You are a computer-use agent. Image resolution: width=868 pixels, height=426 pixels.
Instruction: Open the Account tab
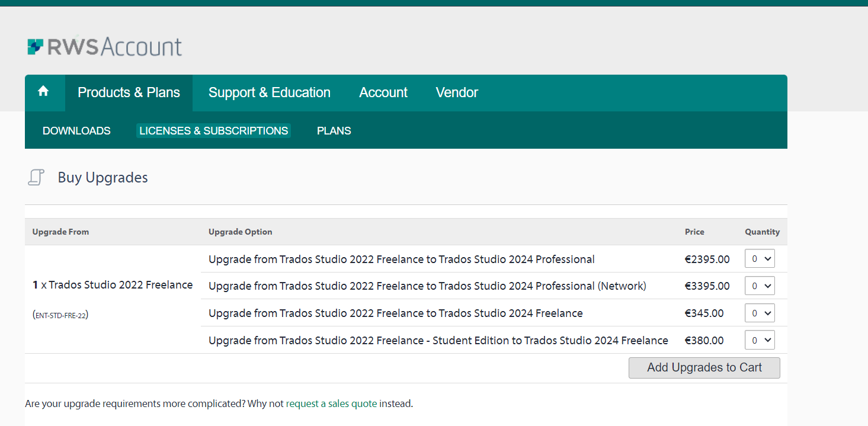(x=383, y=92)
